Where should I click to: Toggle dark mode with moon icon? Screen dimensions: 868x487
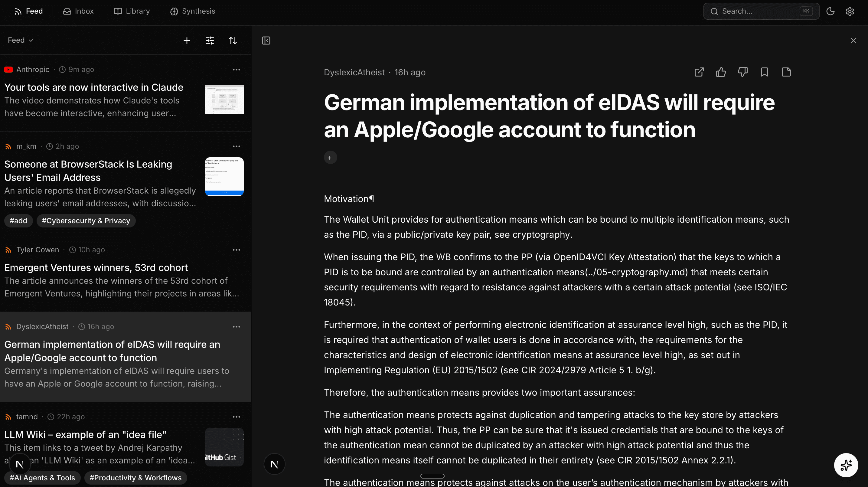point(830,11)
